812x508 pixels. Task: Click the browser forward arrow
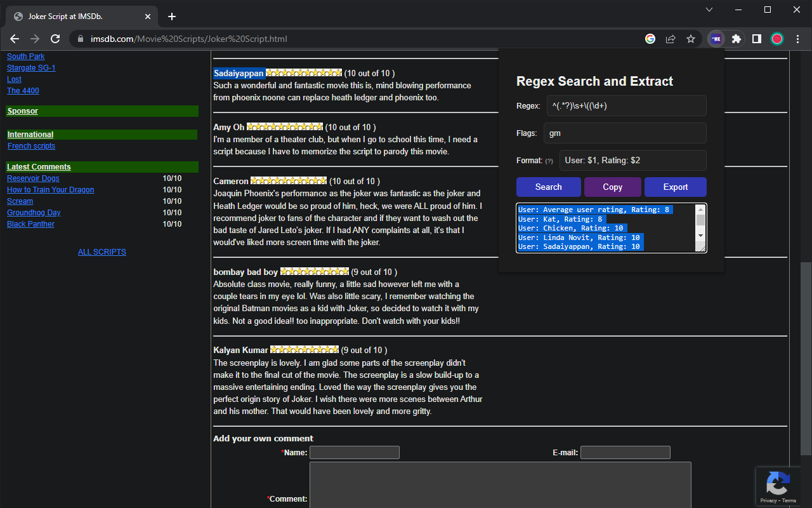(35, 39)
